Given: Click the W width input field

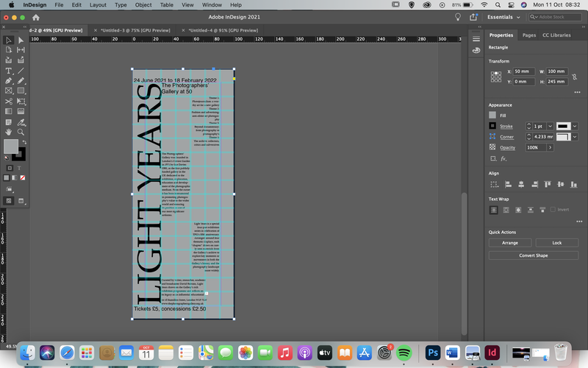Looking at the screenshot, I should (x=557, y=71).
